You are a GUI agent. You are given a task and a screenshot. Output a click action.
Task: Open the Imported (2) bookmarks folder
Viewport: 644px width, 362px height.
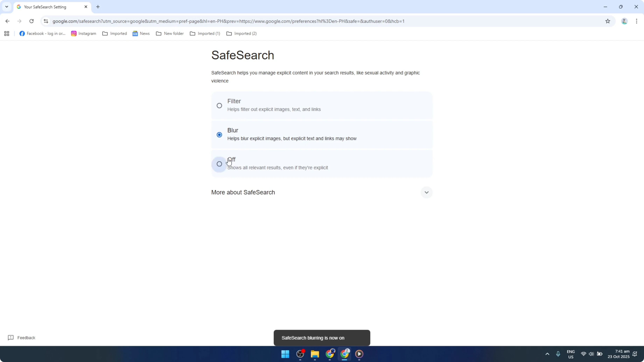coord(241,33)
